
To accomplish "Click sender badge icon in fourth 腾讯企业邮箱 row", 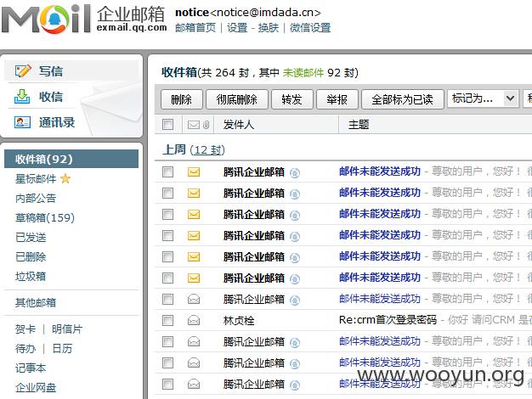I will click(295, 236).
